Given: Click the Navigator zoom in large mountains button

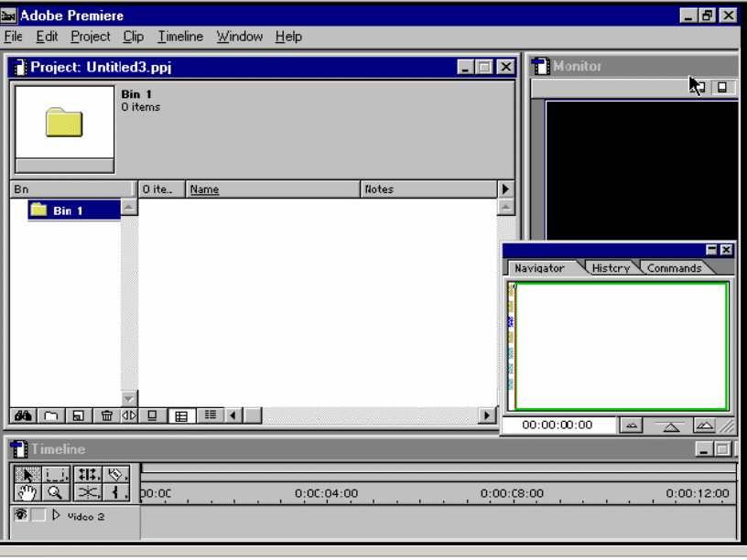Looking at the screenshot, I should (x=705, y=425).
